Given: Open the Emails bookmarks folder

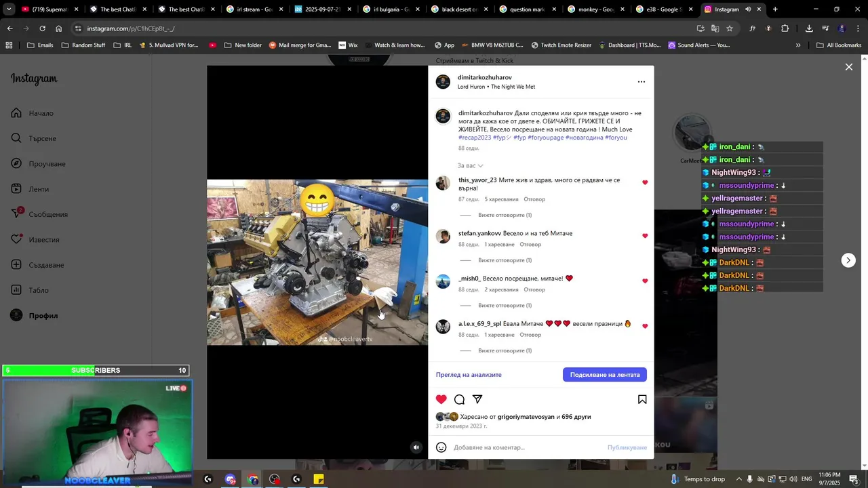Looking at the screenshot, I should click(x=40, y=45).
